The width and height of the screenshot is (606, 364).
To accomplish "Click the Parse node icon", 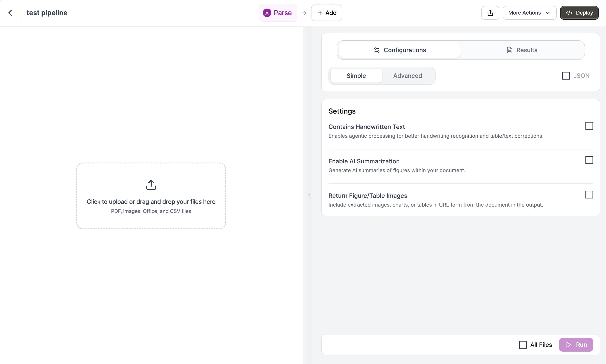I will [x=267, y=13].
